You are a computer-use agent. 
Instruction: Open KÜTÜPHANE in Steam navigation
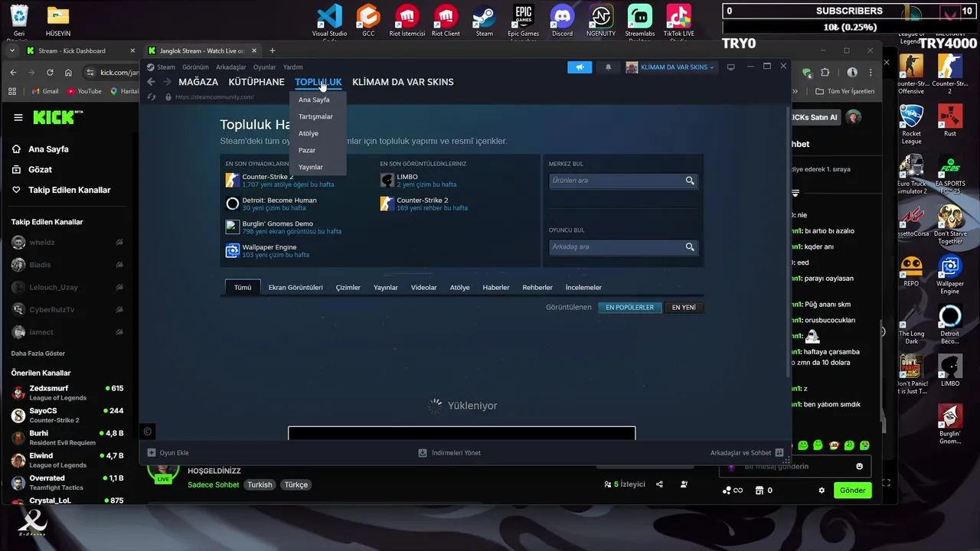pos(256,82)
